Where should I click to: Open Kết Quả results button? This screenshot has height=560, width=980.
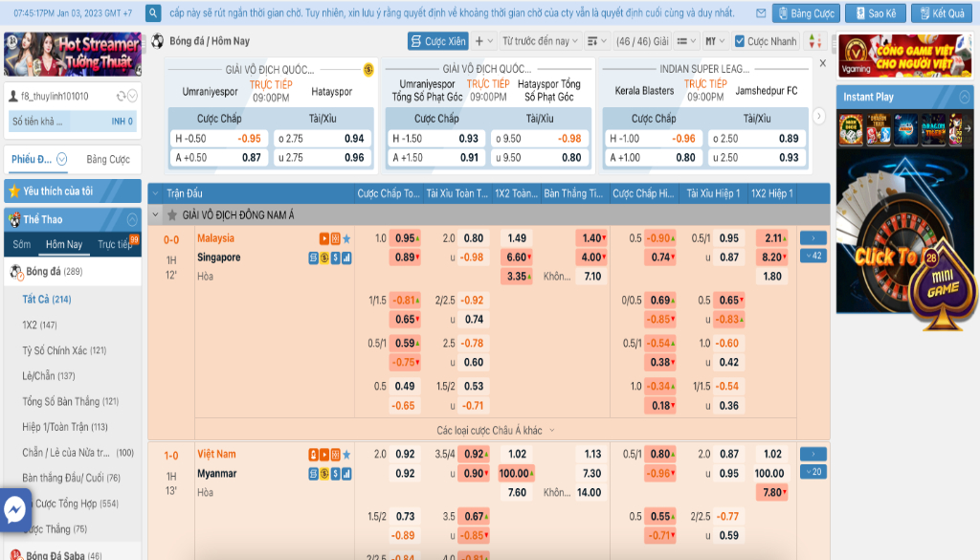tap(942, 13)
